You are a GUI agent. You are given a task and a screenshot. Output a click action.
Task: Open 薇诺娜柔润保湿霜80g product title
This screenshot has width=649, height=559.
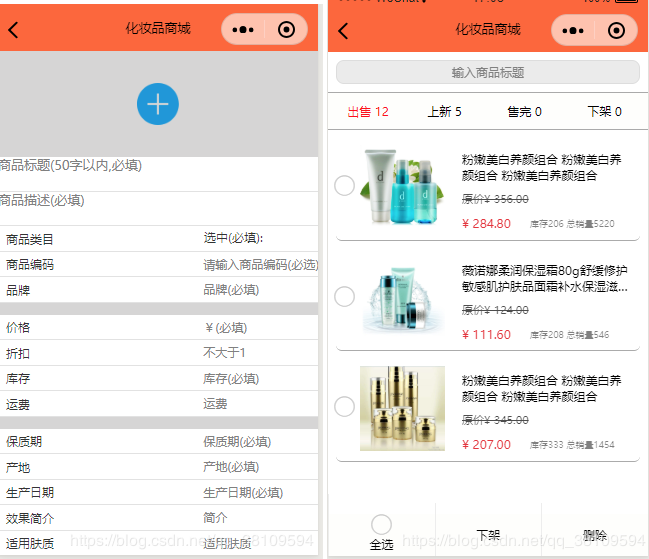544,278
